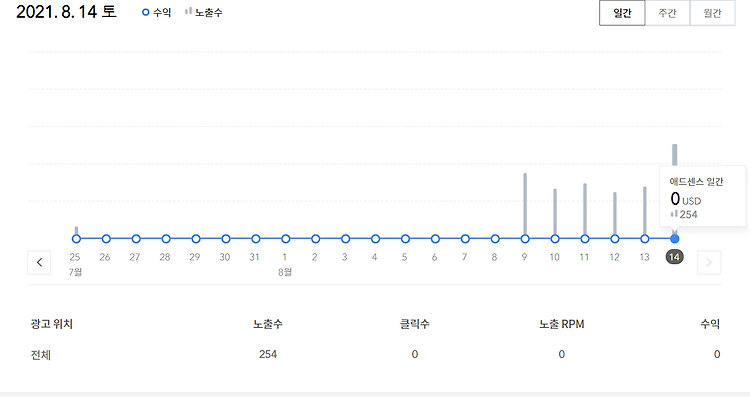Select the August 13 data point
The width and height of the screenshot is (750, 397).
tap(645, 239)
